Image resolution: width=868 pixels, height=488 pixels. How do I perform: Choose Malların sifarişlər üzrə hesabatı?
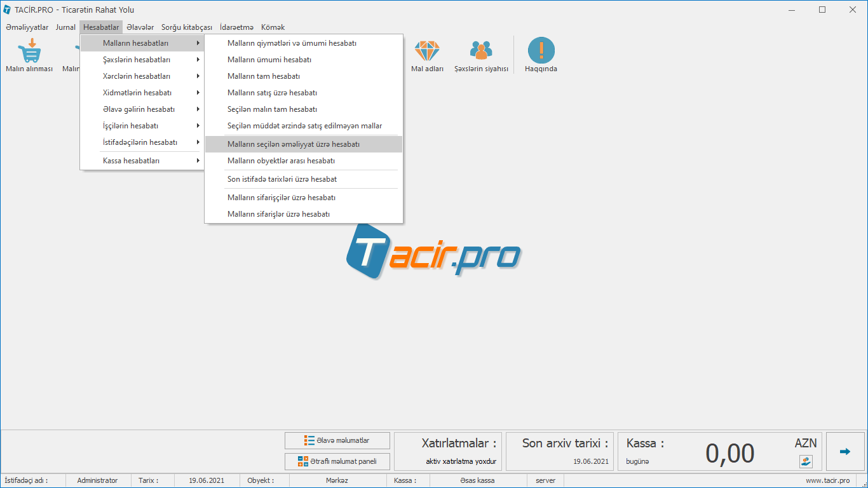[x=278, y=214]
